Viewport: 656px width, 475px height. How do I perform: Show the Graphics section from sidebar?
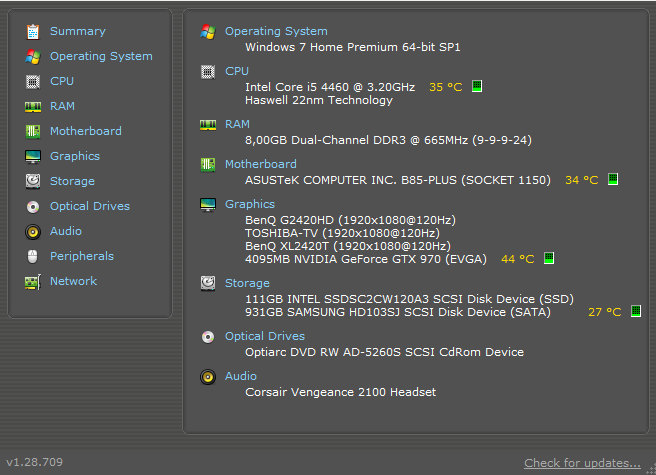tap(75, 156)
